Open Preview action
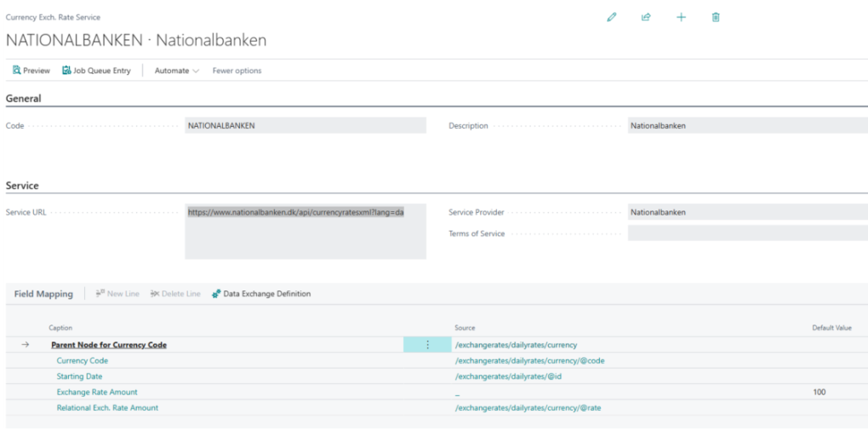Image resolution: width=868 pixels, height=431 pixels. (x=31, y=71)
